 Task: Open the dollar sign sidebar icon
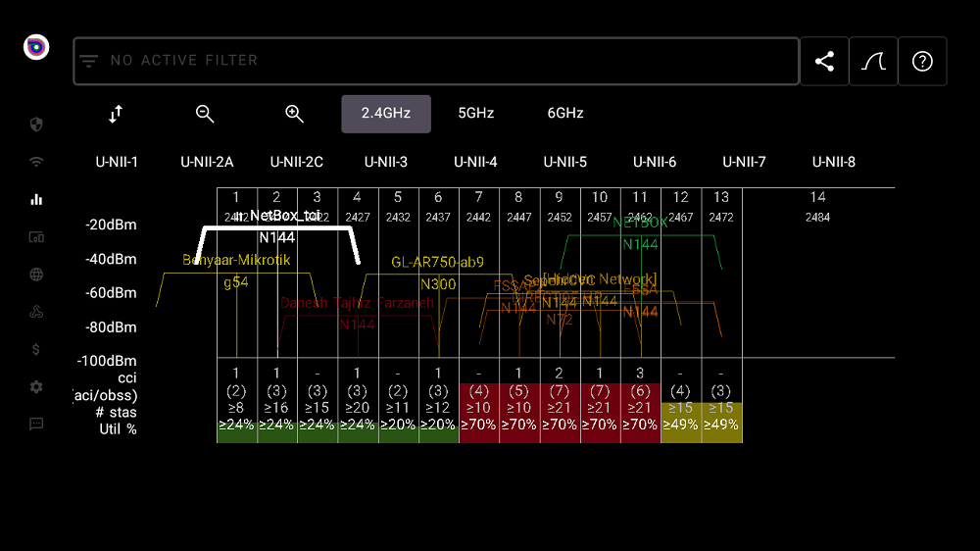click(x=36, y=349)
